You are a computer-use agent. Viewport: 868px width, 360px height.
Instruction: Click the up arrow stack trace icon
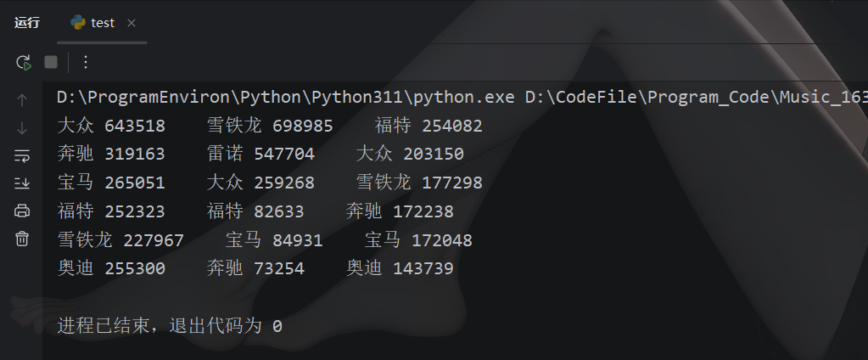coord(22,100)
